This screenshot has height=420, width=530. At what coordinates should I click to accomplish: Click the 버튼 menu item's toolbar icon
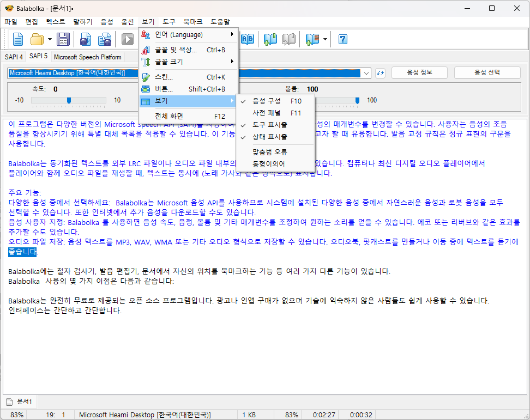[146, 89]
